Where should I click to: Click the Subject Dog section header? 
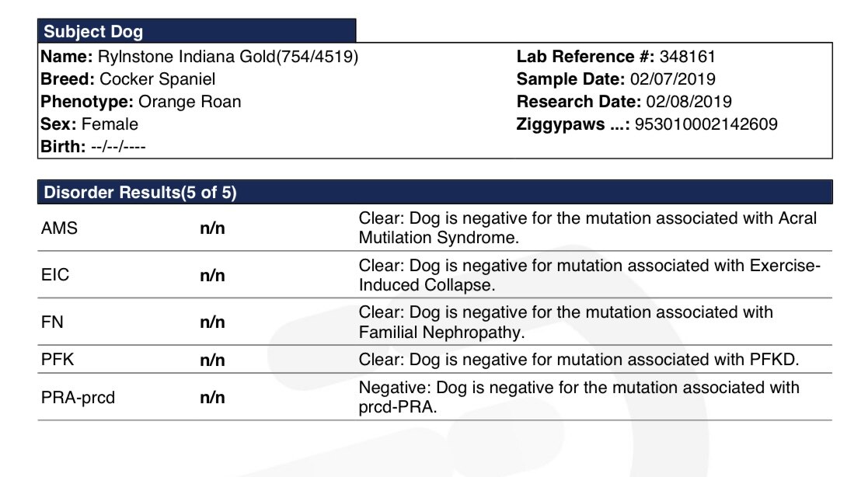click(93, 32)
